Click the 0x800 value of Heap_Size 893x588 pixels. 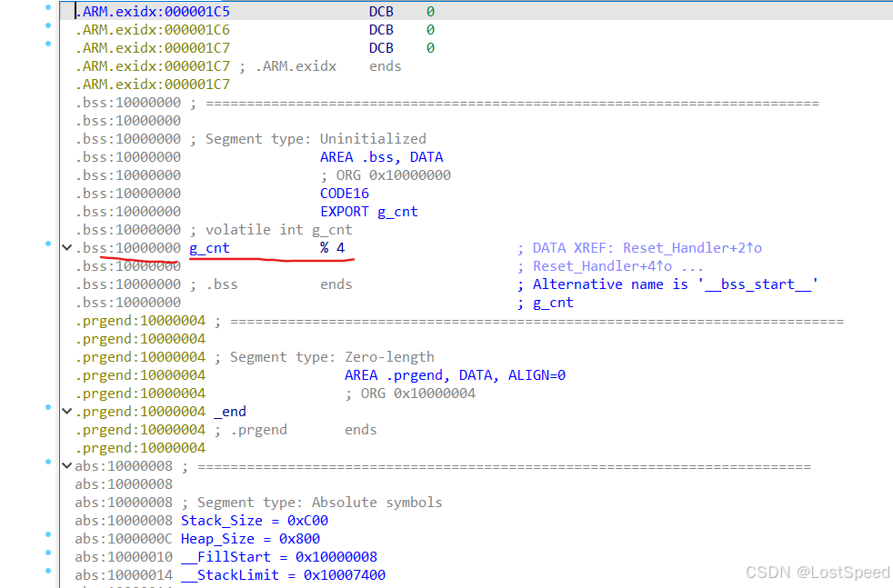[299, 539]
